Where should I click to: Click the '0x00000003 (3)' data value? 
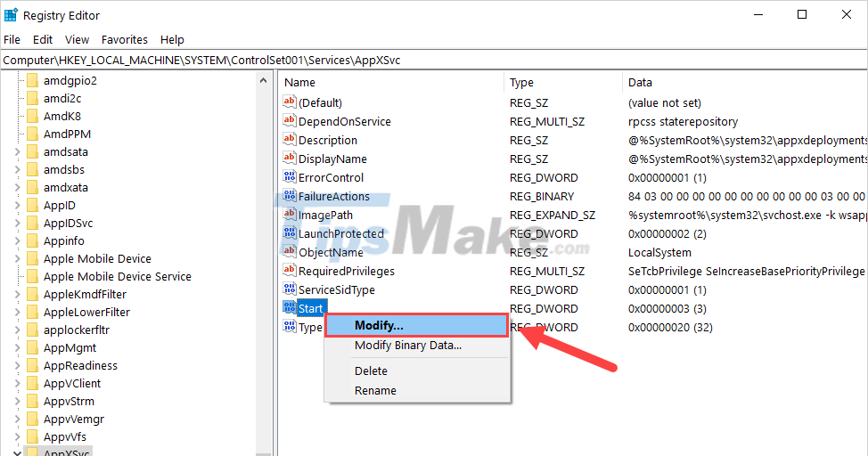point(667,308)
